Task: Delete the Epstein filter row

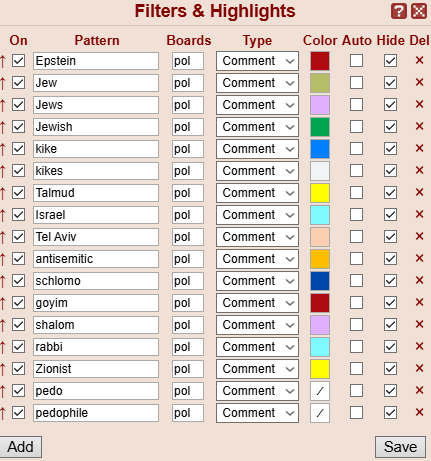Action: click(x=419, y=60)
